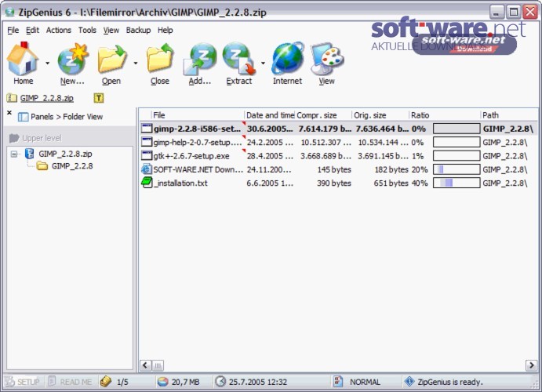
Task: Click the Panels > Folder View label
Action: [x=67, y=117]
